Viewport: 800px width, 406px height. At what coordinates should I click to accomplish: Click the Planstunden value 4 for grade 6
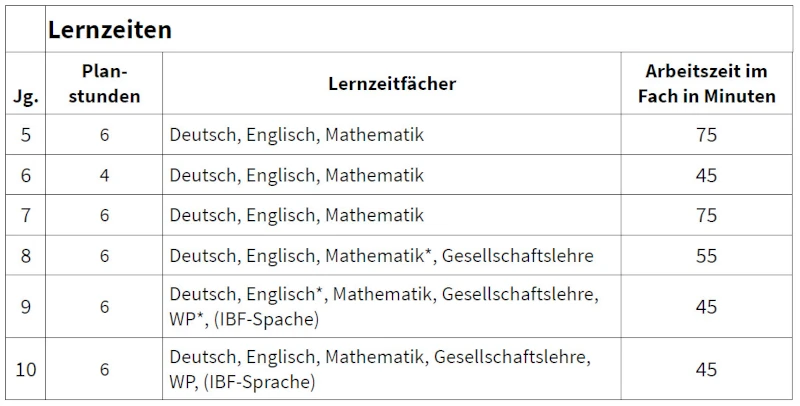pyautogui.click(x=104, y=175)
